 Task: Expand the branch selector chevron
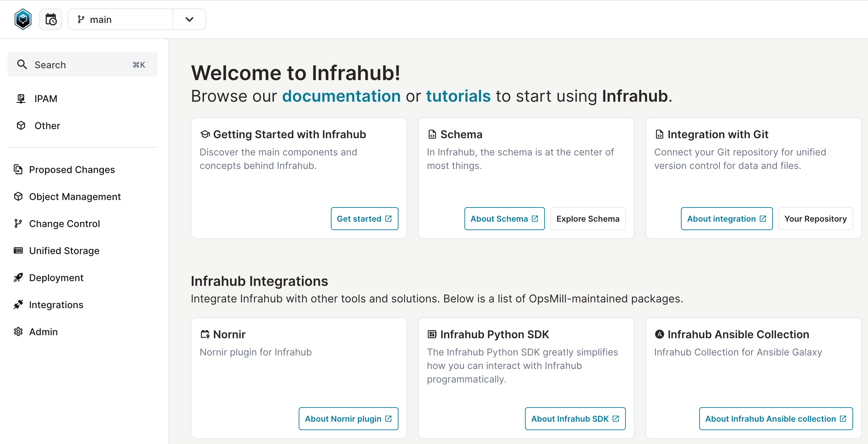(189, 19)
